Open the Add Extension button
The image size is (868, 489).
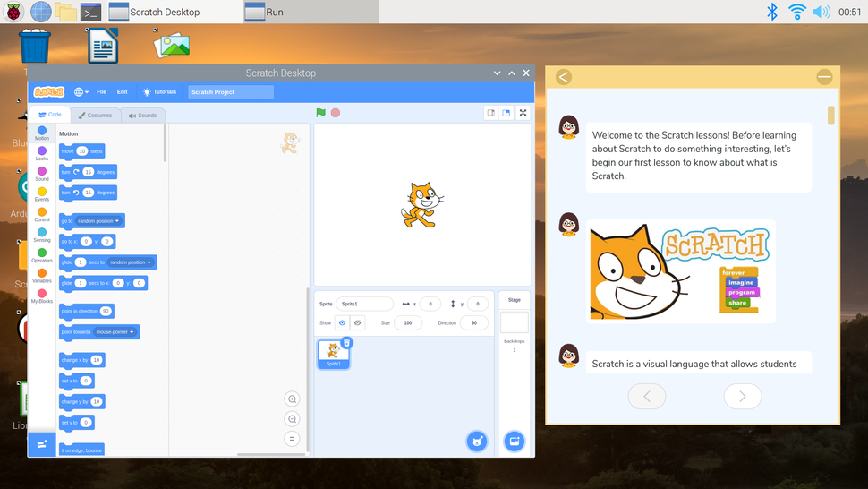click(42, 444)
